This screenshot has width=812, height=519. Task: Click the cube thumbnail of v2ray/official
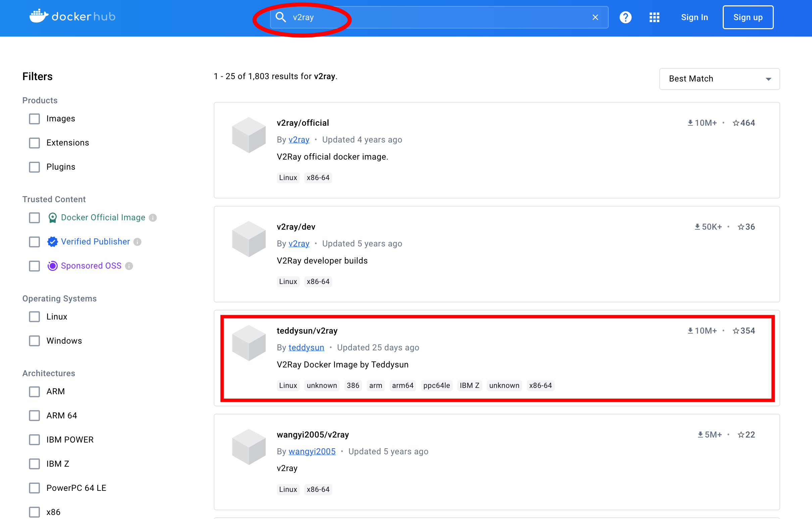[249, 135]
